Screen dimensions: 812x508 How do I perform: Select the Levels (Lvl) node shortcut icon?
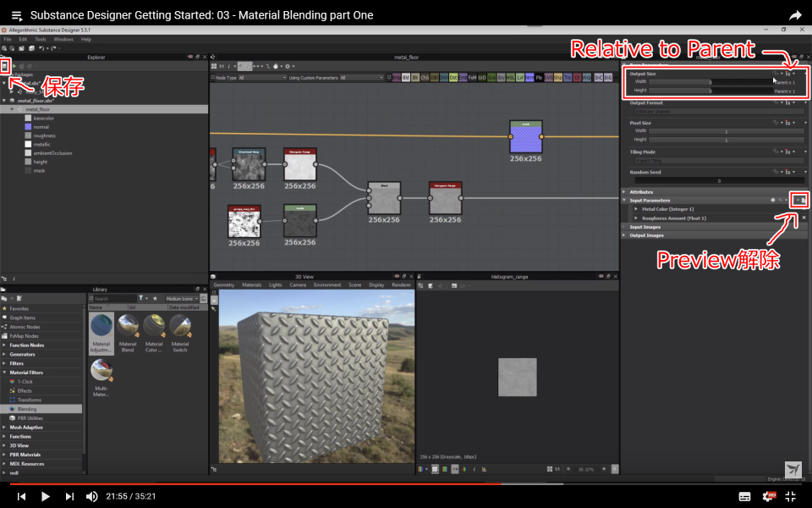pos(520,77)
